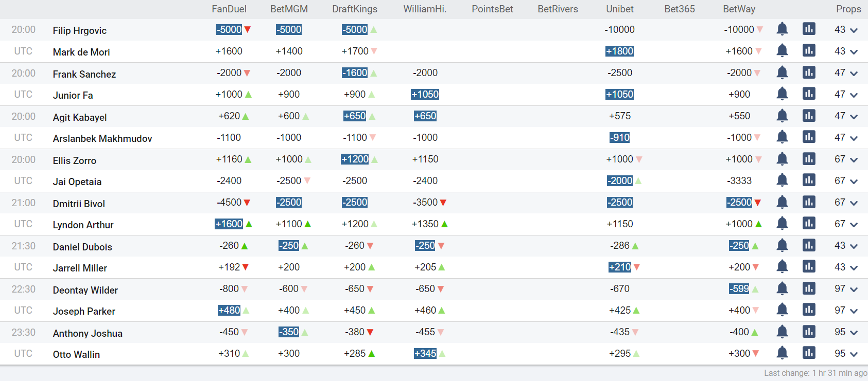Select the BetWay column header
The width and height of the screenshot is (868, 381).
(x=739, y=9)
